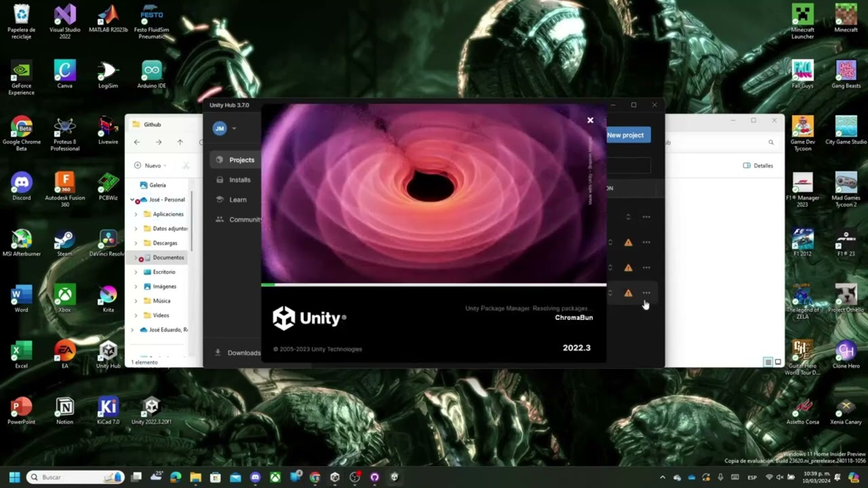The height and width of the screenshot is (488, 868).
Task: Collapse the José - Personal tree node
Action: (132, 200)
